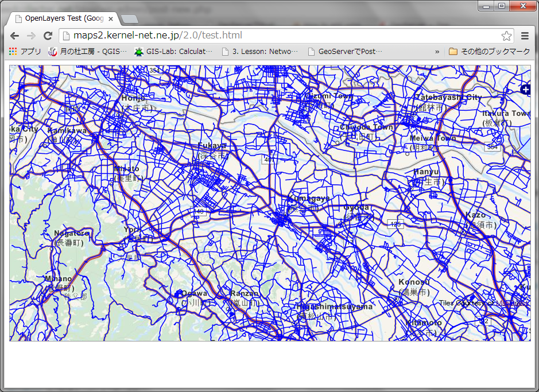The height and width of the screenshot is (392, 539).
Task: Click the page info icon in address bar
Action: [x=66, y=36]
